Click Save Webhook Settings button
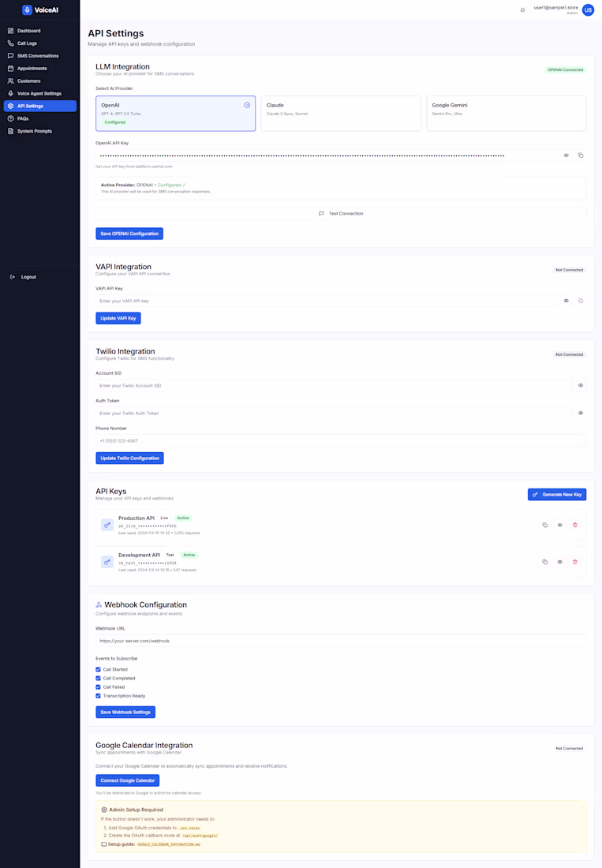602x868 pixels. pyautogui.click(x=125, y=713)
